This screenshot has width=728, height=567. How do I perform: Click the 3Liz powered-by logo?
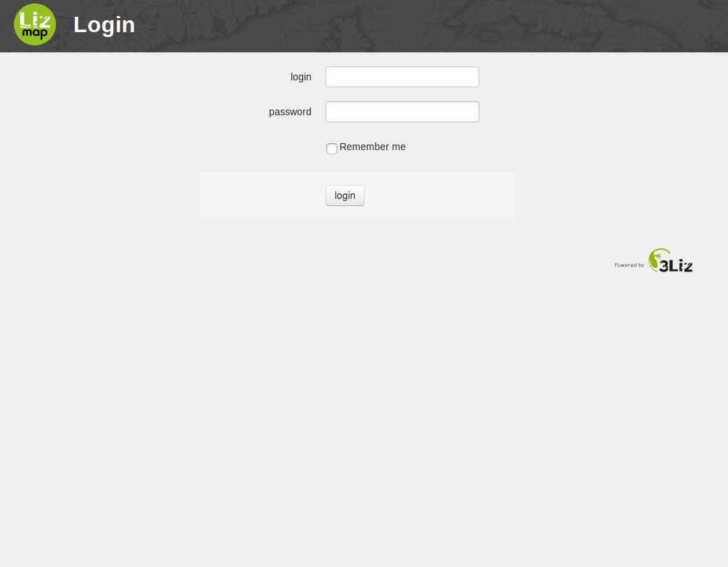coord(671,260)
